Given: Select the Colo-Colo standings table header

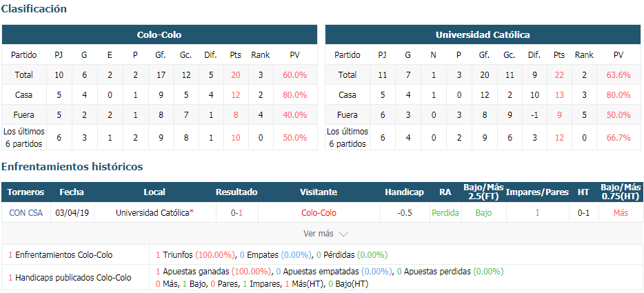Looking at the screenshot, I should click(x=159, y=35).
